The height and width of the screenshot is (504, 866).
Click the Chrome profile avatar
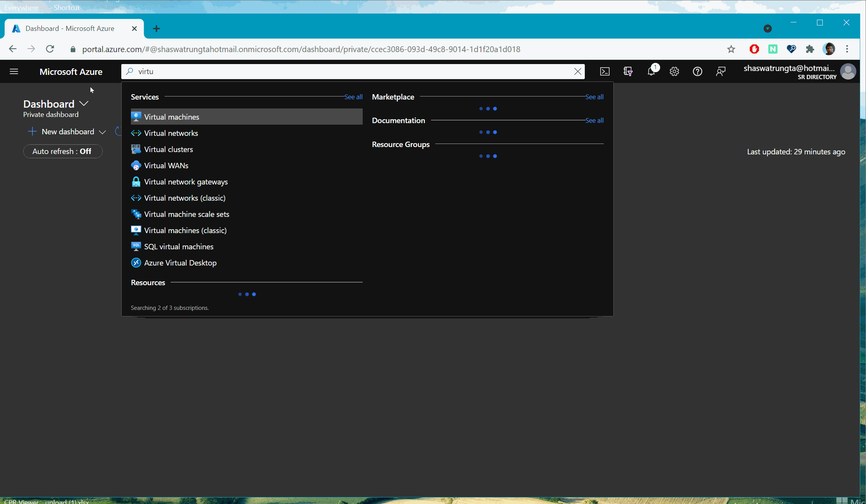(x=829, y=49)
